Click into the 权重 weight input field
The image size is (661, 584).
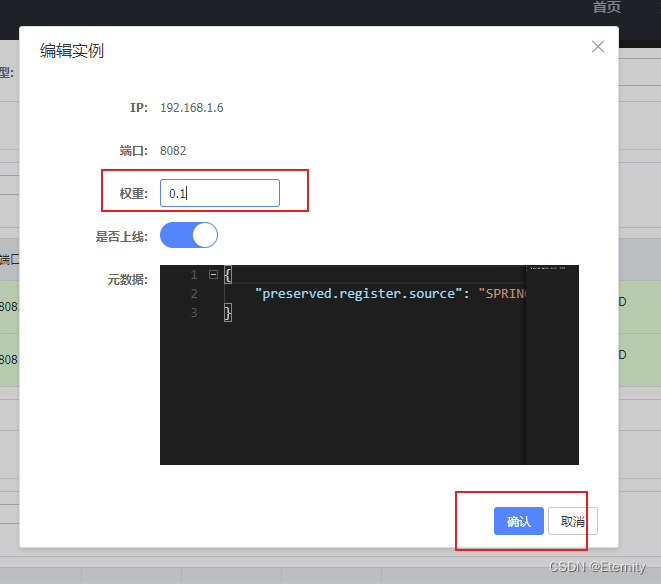220,193
